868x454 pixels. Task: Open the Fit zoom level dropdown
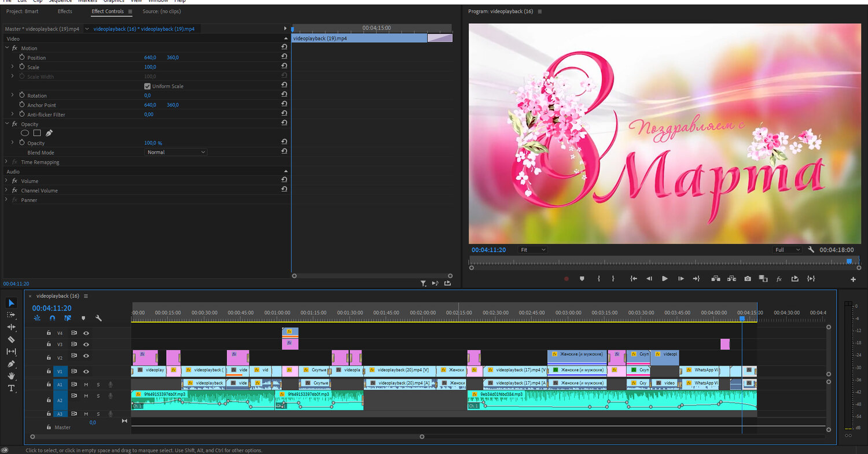(x=532, y=250)
